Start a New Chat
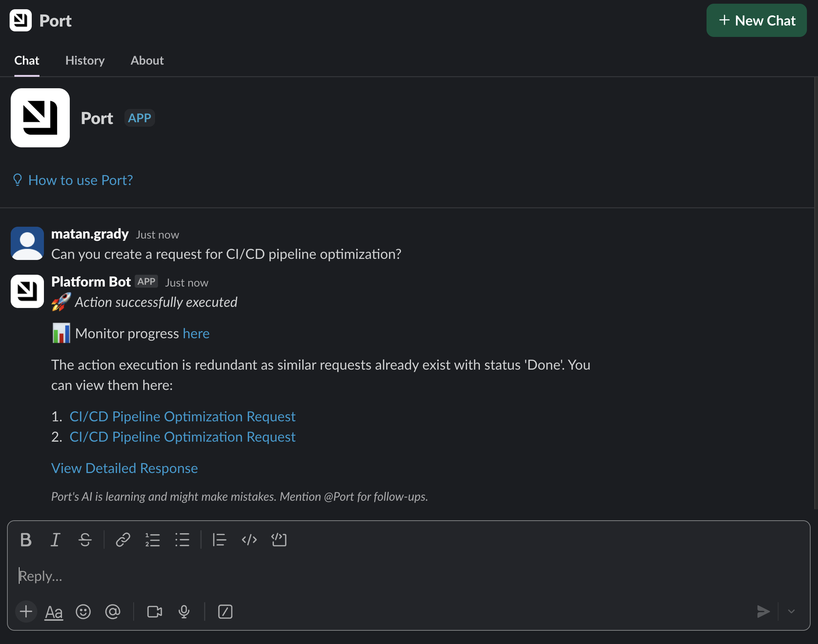The image size is (818, 644). (756, 20)
